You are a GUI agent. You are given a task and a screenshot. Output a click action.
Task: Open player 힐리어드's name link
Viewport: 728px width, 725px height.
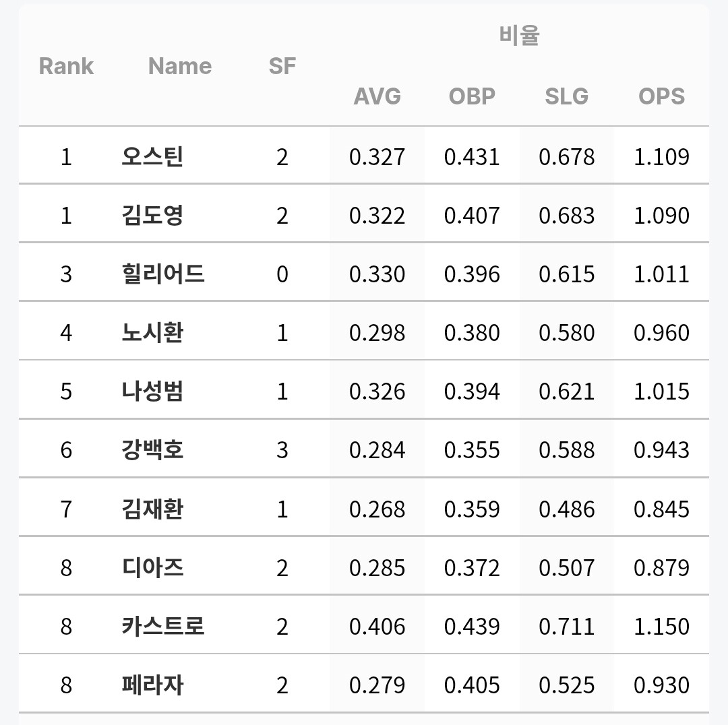coord(162,274)
